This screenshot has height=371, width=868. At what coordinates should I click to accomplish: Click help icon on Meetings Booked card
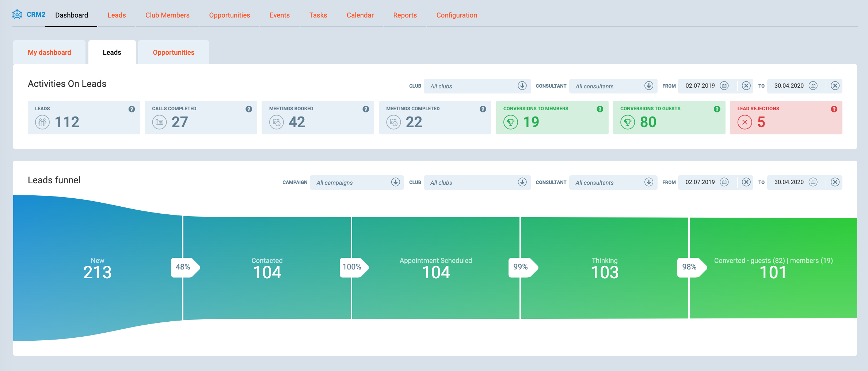point(365,109)
